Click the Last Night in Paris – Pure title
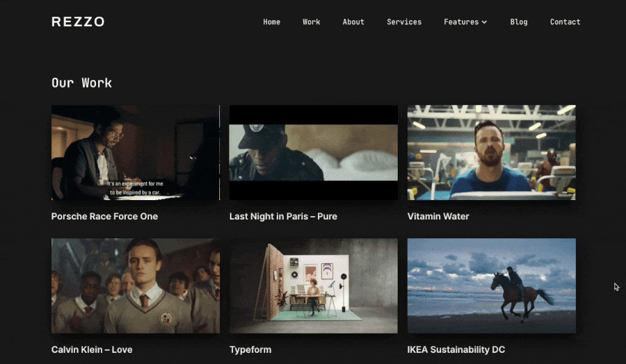The image size is (626, 364). 284,216
